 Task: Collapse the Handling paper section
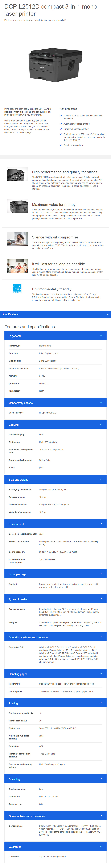(101, 674)
